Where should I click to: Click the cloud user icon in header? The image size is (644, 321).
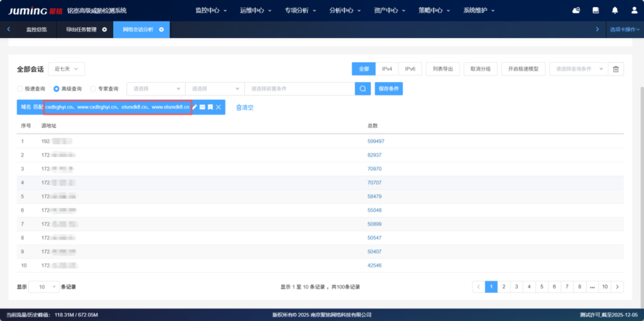(576, 10)
